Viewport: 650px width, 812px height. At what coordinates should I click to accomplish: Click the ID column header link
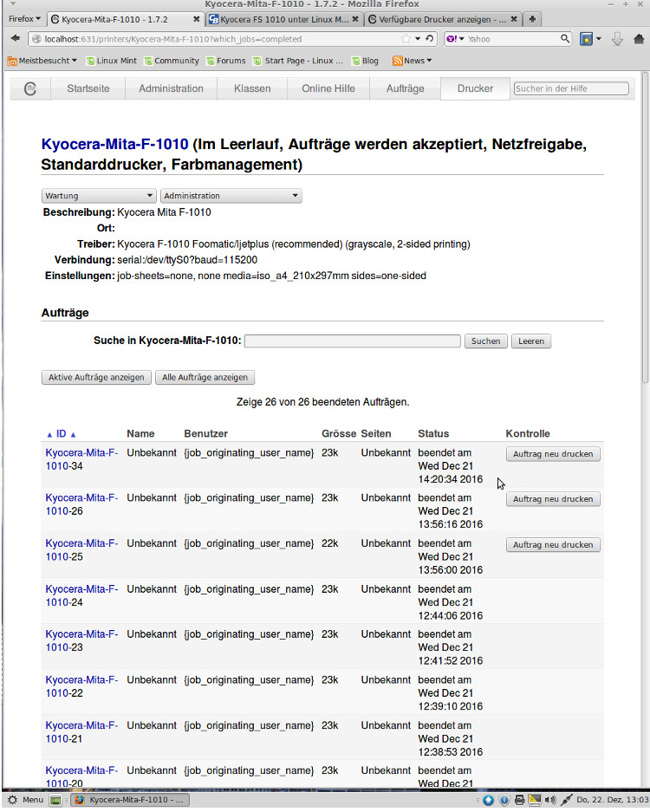(x=62, y=434)
